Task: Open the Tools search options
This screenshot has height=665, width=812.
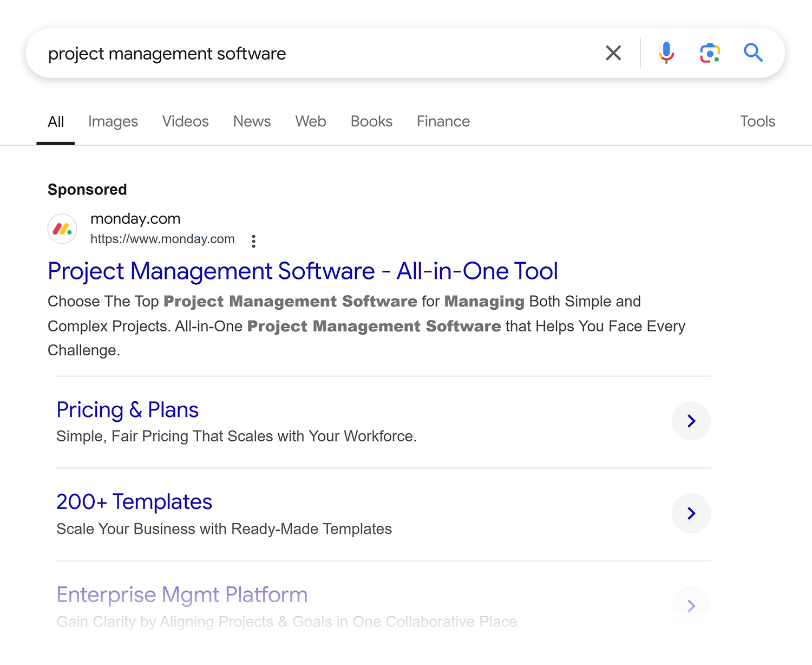Action: [x=758, y=122]
